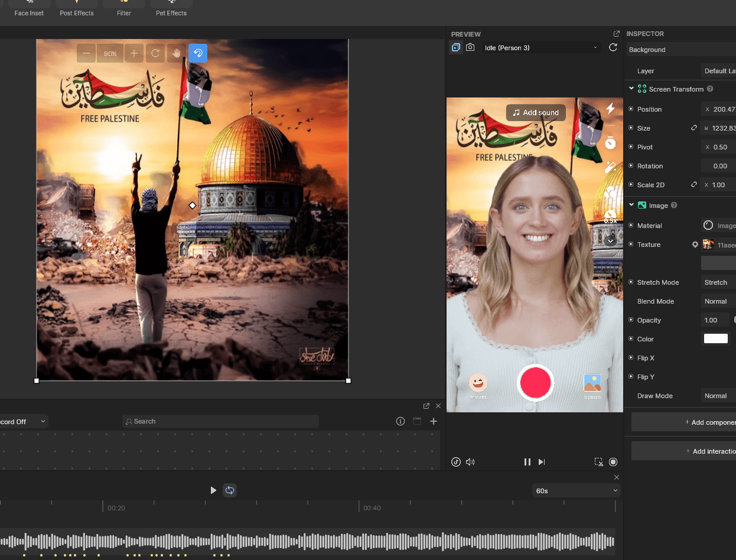Open the 60s duration dropdown
The width and height of the screenshot is (736, 560).
(x=576, y=490)
